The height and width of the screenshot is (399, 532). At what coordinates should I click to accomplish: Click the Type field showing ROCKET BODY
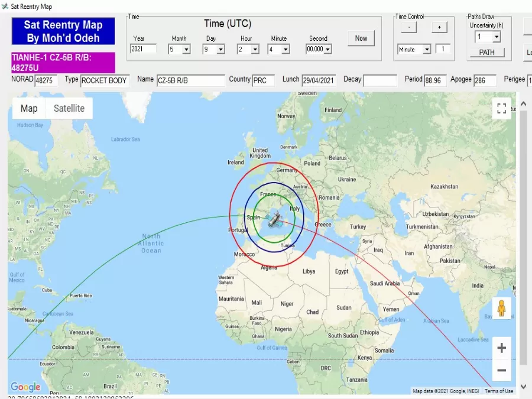[105, 80]
